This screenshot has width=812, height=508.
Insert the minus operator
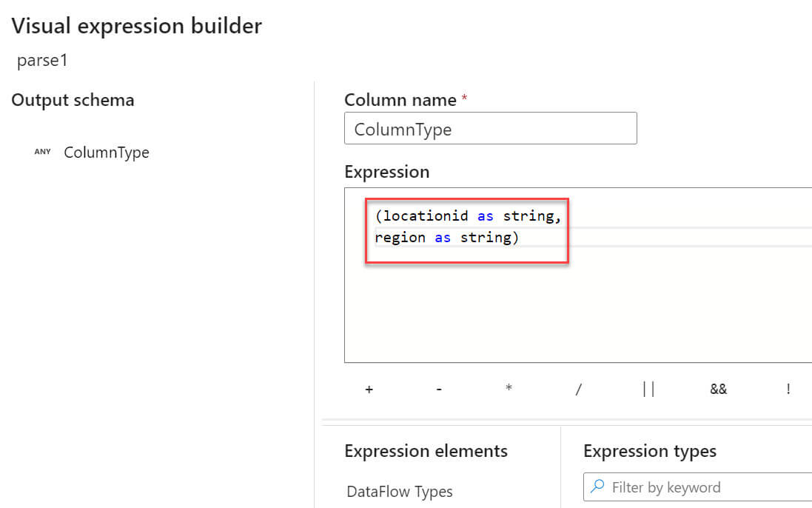439,390
